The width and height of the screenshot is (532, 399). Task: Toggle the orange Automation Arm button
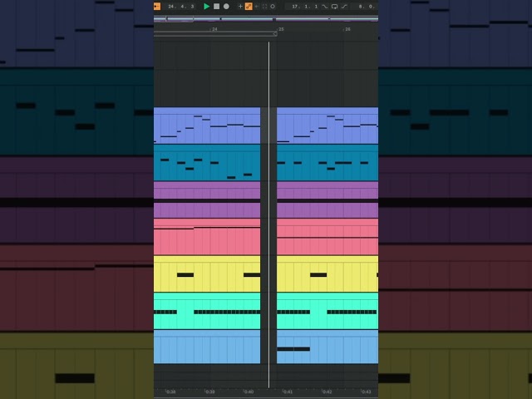click(249, 6)
